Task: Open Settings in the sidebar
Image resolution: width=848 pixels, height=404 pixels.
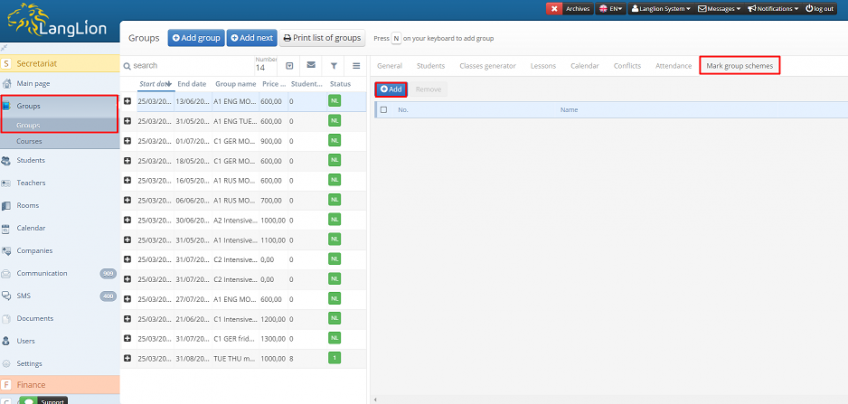Action: 29,363
